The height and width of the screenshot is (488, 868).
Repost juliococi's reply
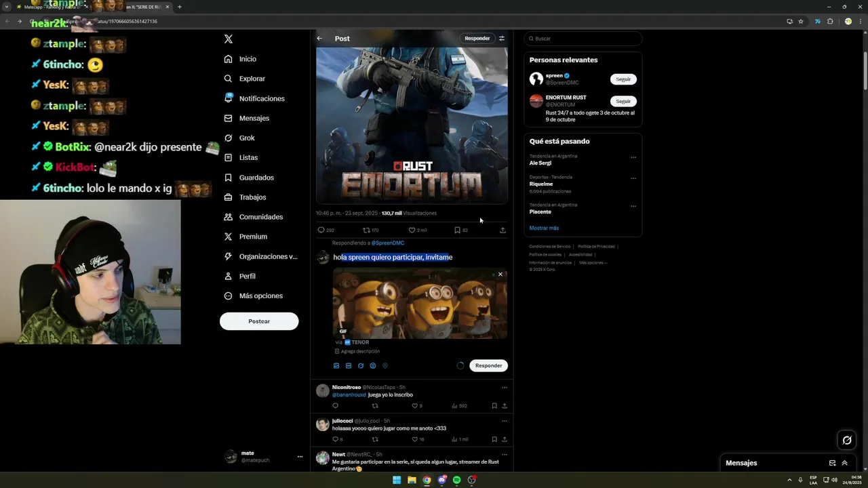coord(375,439)
